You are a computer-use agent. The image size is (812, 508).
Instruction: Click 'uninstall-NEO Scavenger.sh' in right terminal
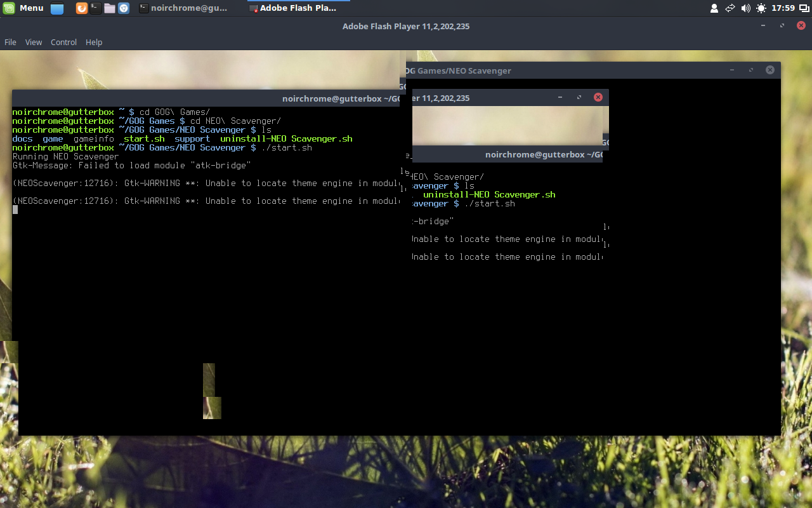click(x=489, y=194)
